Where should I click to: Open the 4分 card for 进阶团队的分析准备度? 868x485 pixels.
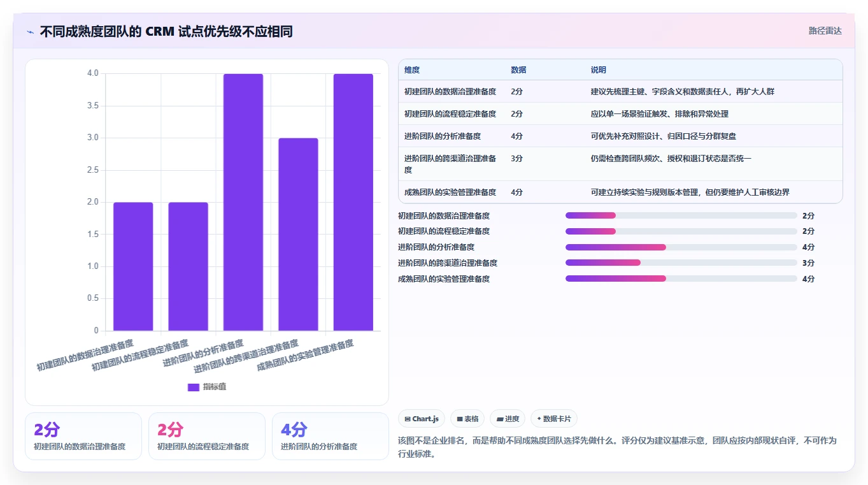tap(331, 436)
